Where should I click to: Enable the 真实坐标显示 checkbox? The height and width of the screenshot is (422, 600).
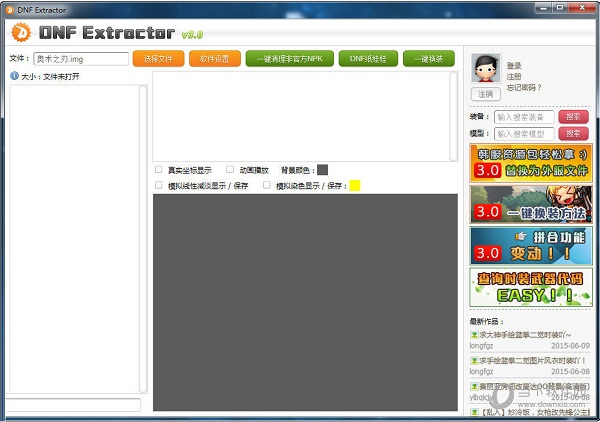pos(159,169)
